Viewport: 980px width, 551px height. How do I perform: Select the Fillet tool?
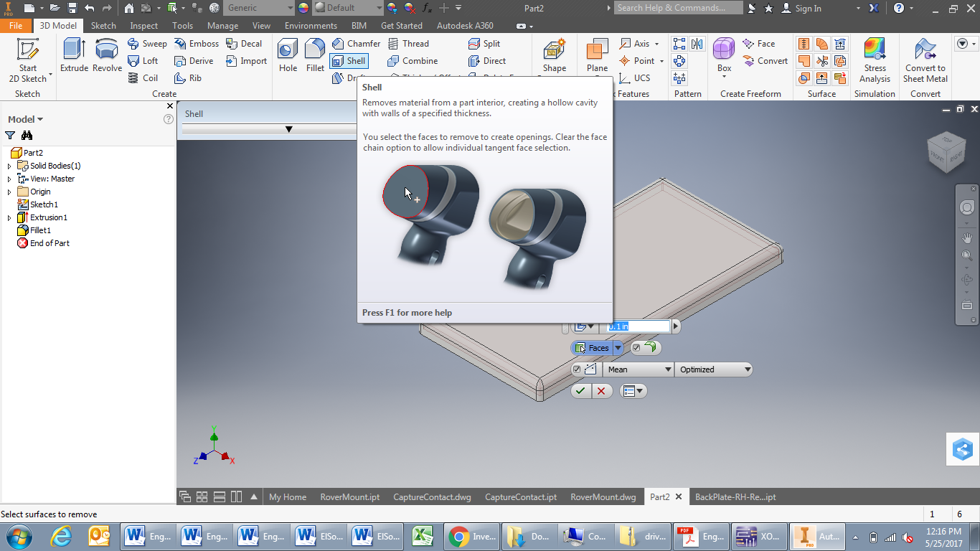(315, 55)
